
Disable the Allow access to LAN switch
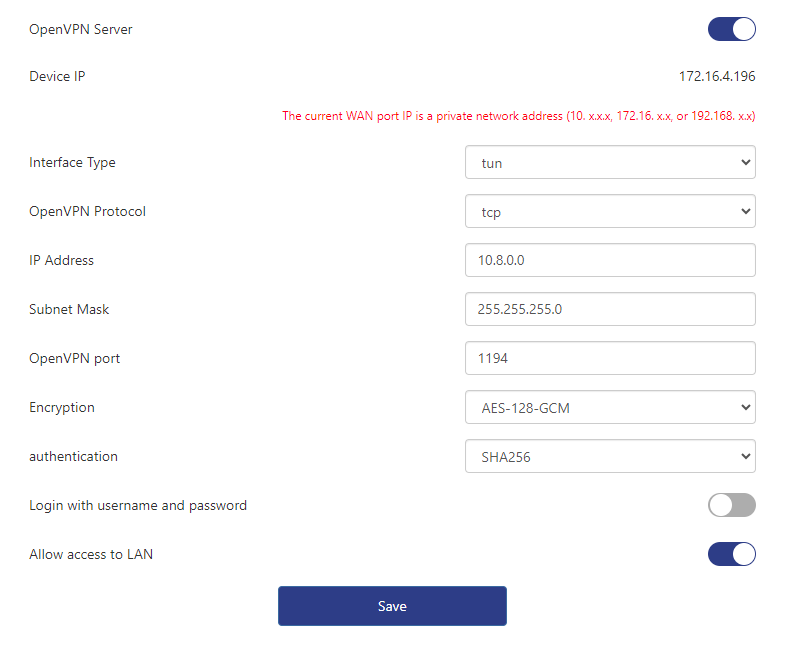point(731,554)
